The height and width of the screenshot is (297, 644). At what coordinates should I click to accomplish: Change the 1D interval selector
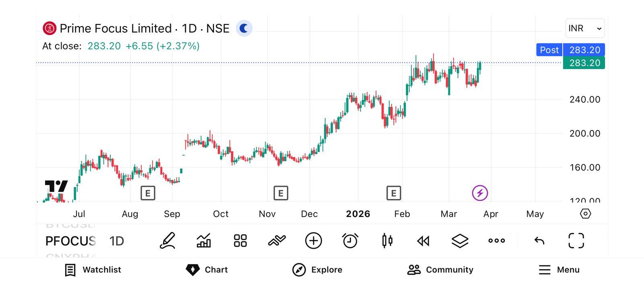click(117, 241)
